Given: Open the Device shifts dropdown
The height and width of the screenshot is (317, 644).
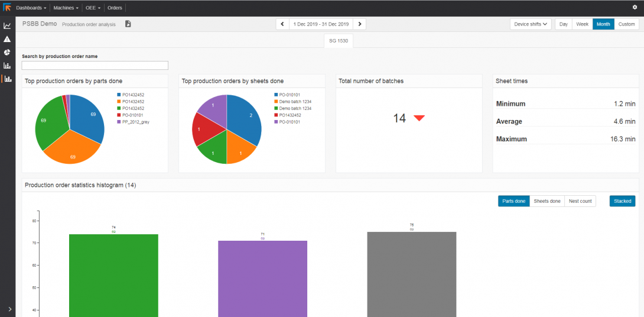Looking at the screenshot, I should [x=531, y=24].
